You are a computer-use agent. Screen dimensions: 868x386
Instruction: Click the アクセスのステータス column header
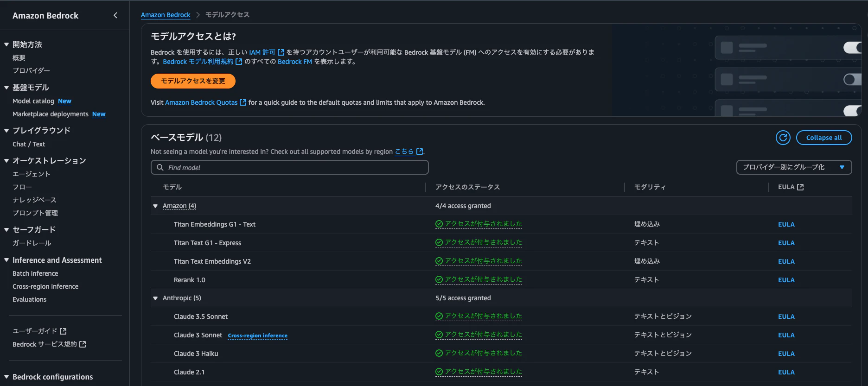coord(467,187)
